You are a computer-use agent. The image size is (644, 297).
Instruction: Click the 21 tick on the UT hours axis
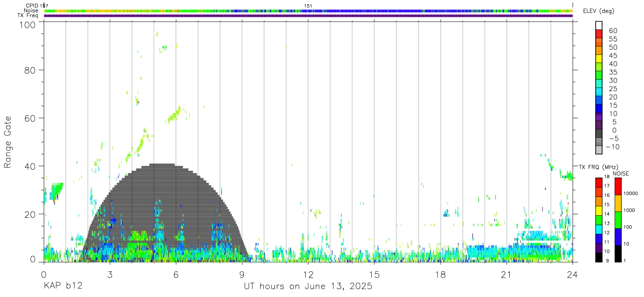[x=506, y=274]
